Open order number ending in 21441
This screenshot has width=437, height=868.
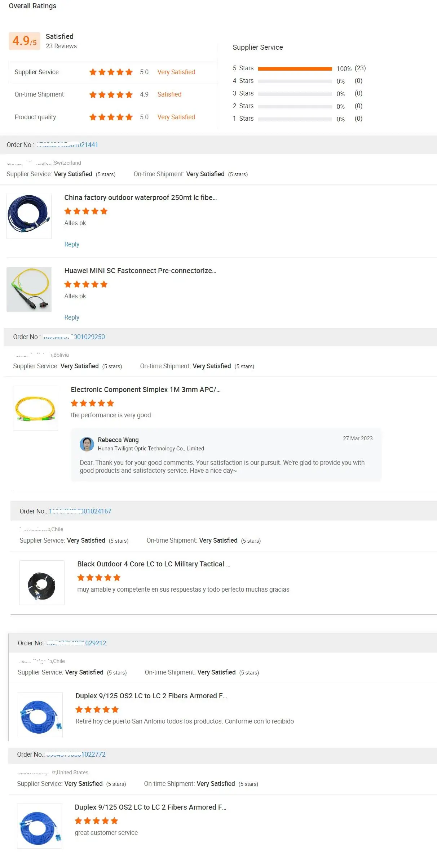[67, 145]
